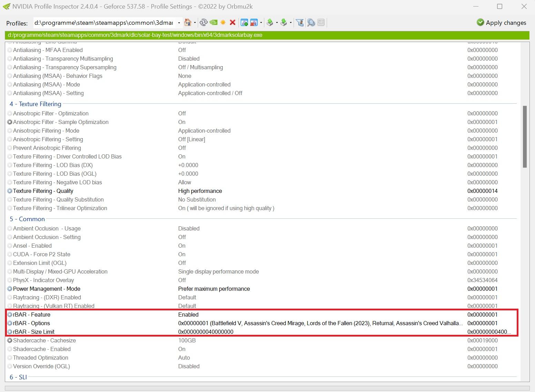This screenshot has width=535, height=392.
Task: Click Single display performance mode value
Action: [x=219, y=271]
